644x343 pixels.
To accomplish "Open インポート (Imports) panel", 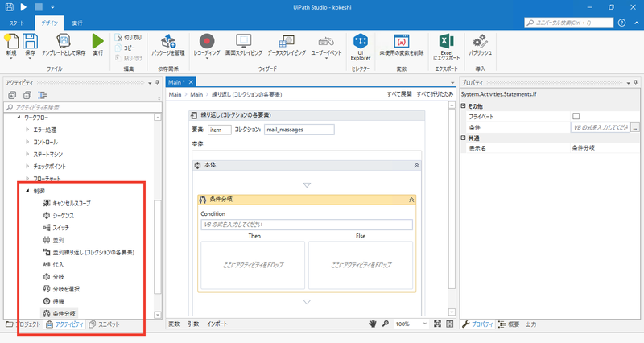I will [217, 324].
